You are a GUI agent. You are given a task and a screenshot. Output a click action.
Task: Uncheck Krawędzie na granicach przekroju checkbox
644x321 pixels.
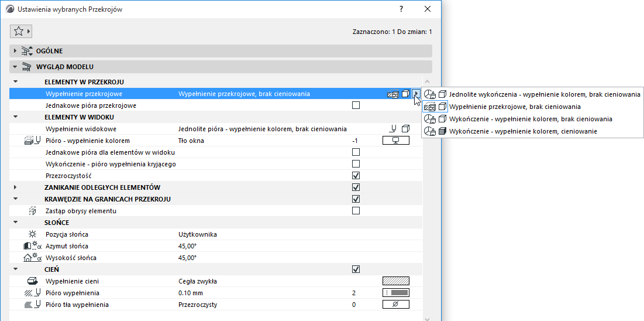pyautogui.click(x=356, y=199)
